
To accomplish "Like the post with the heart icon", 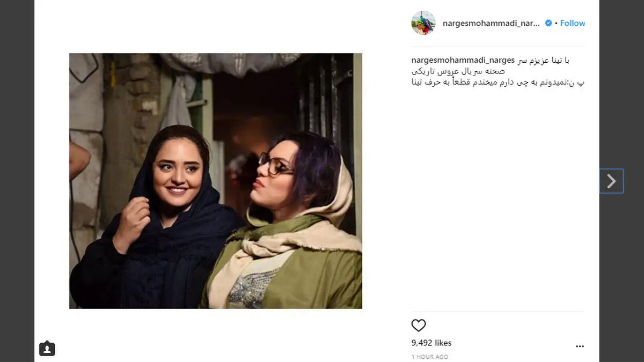I will point(419,326).
